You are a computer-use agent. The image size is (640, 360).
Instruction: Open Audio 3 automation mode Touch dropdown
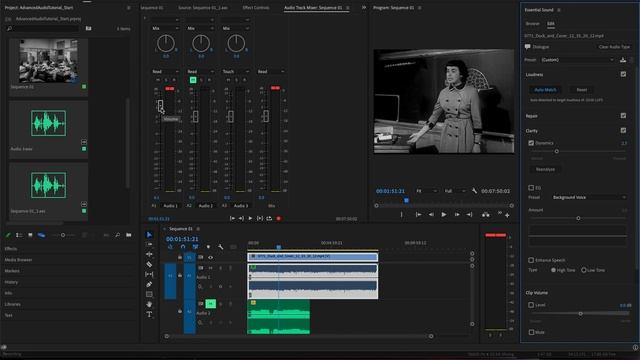pos(236,71)
